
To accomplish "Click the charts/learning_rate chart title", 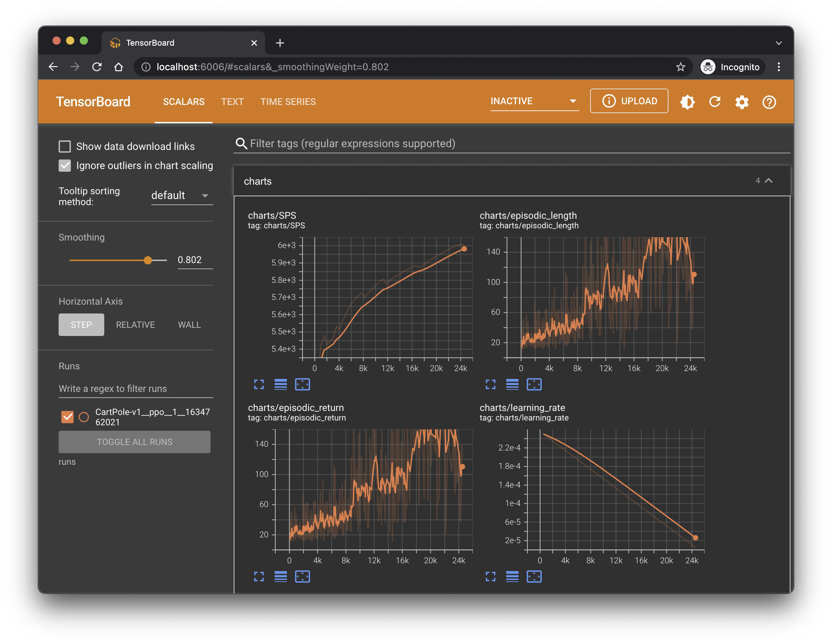I will (522, 408).
